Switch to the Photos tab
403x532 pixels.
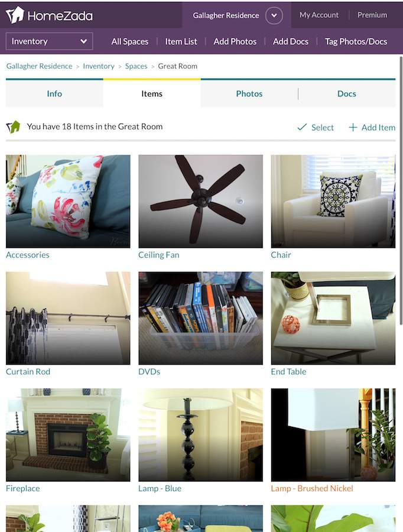click(x=249, y=93)
